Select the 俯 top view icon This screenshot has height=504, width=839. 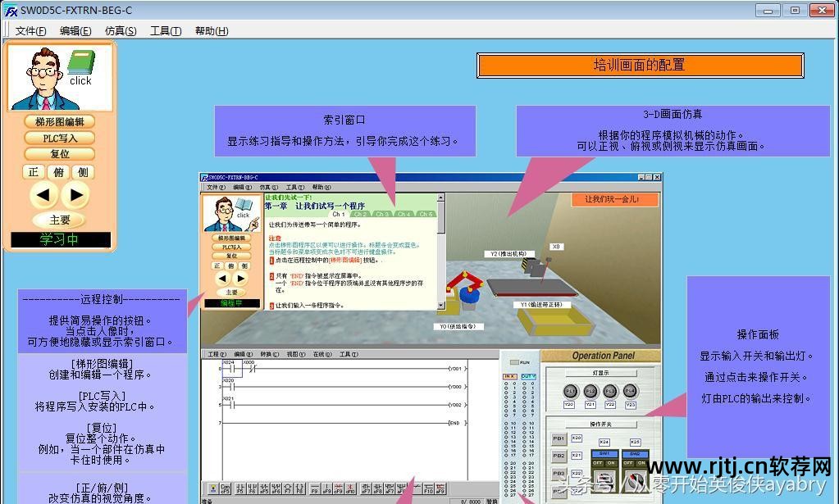click(60, 172)
